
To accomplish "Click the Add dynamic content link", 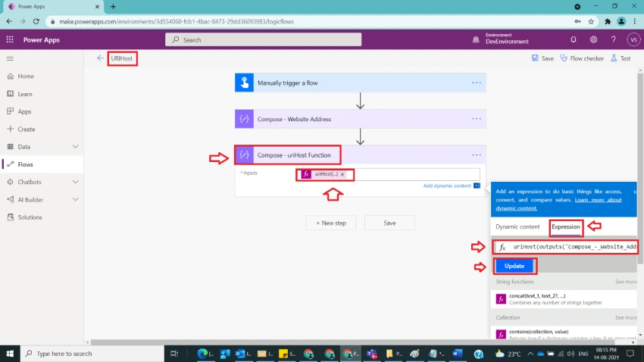I will [447, 186].
